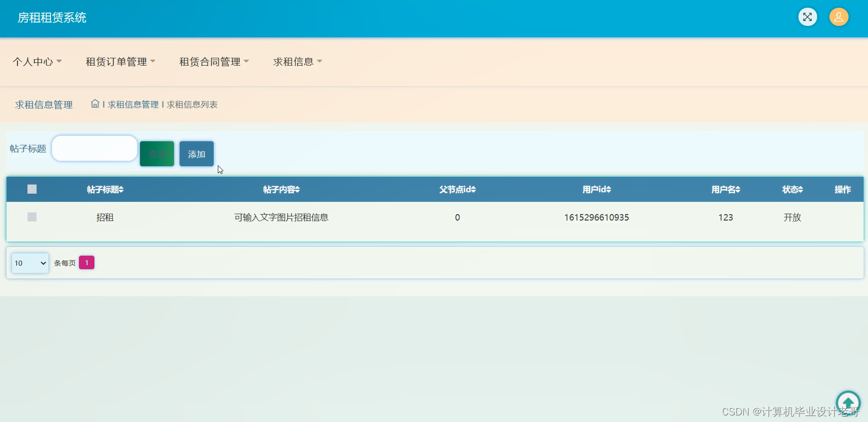Screen dimensions: 868x422
Task: Click the 房租租赁系统 title
Action: click(x=52, y=18)
